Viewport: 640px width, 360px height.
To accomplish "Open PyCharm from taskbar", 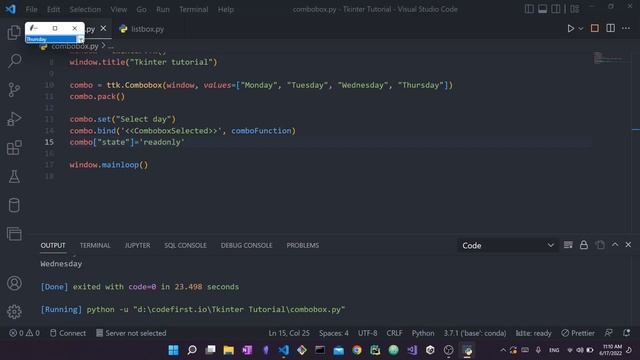I will point(375,350).
